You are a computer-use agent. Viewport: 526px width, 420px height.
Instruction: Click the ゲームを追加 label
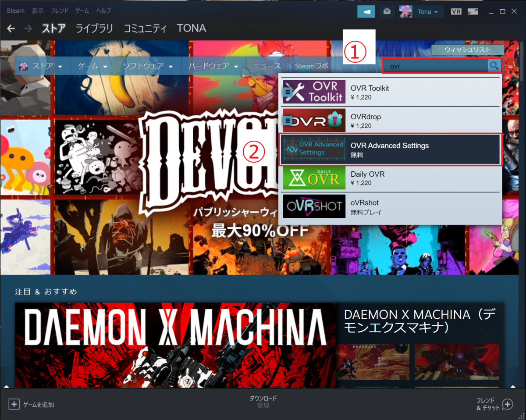[39, 405]
